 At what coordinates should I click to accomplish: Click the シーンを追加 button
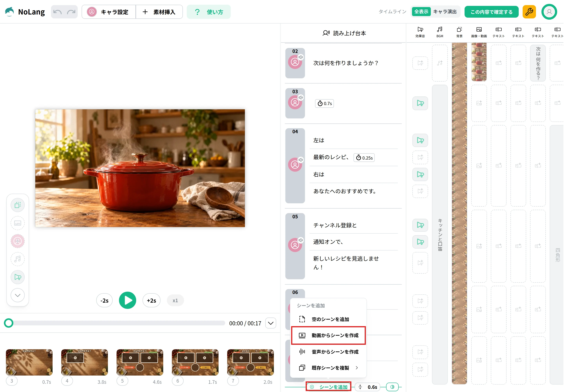click(328, 387)
